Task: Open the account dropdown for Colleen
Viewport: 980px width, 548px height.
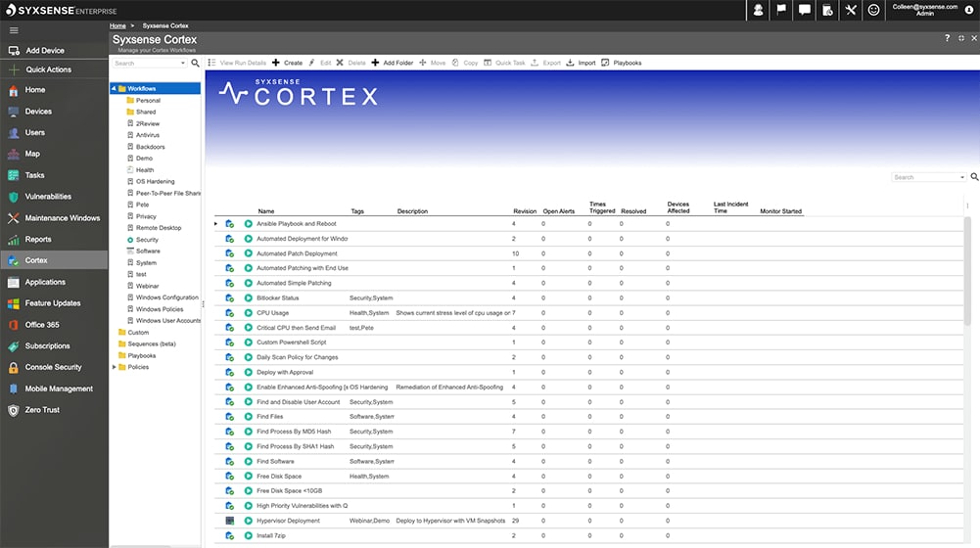Action: (969, 10)
